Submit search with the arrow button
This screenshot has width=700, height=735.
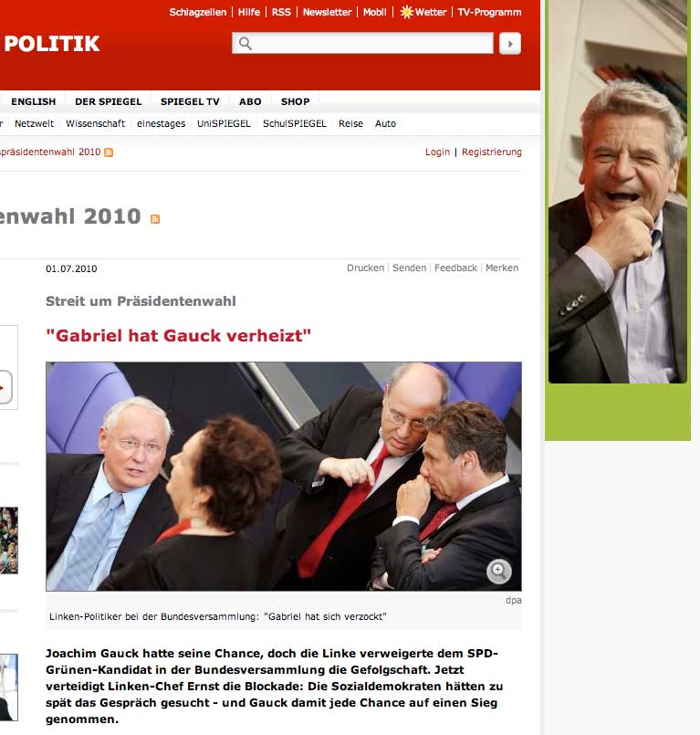coord(510,44)
